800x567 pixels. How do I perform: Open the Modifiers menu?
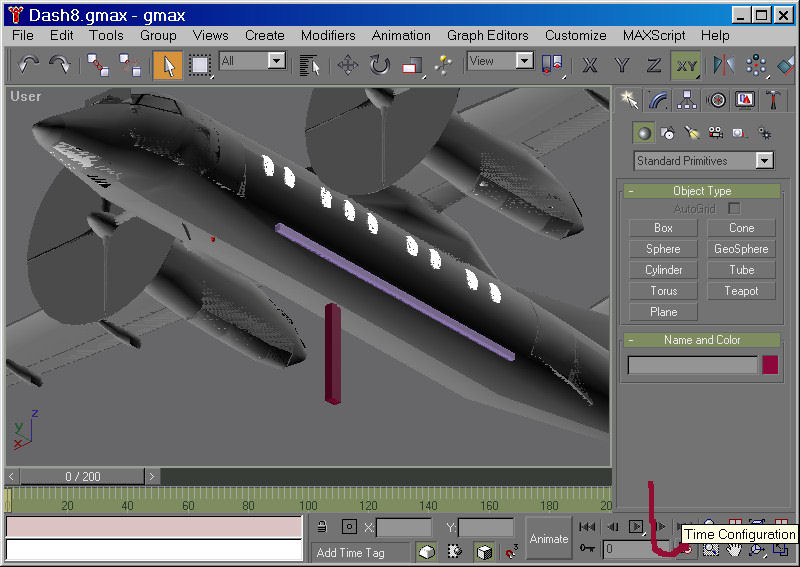pos(328,35)
